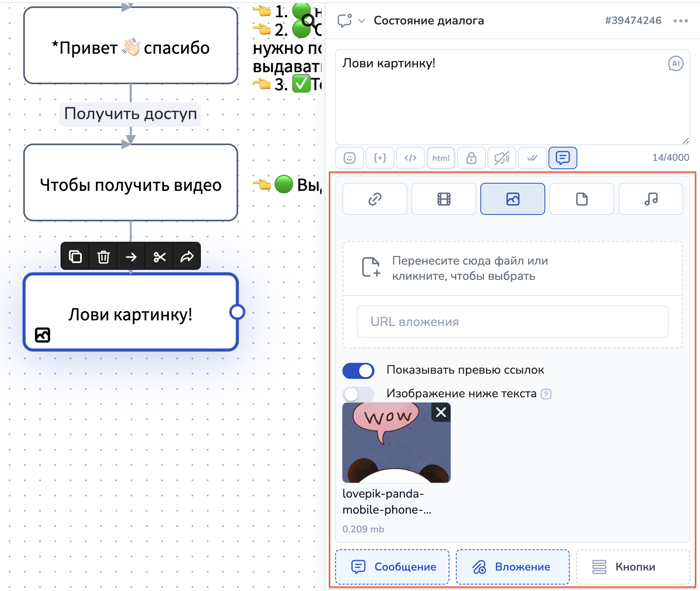Open the three dots more options menu
This screenshot has height=591, width=700.
tap(680, 21)
